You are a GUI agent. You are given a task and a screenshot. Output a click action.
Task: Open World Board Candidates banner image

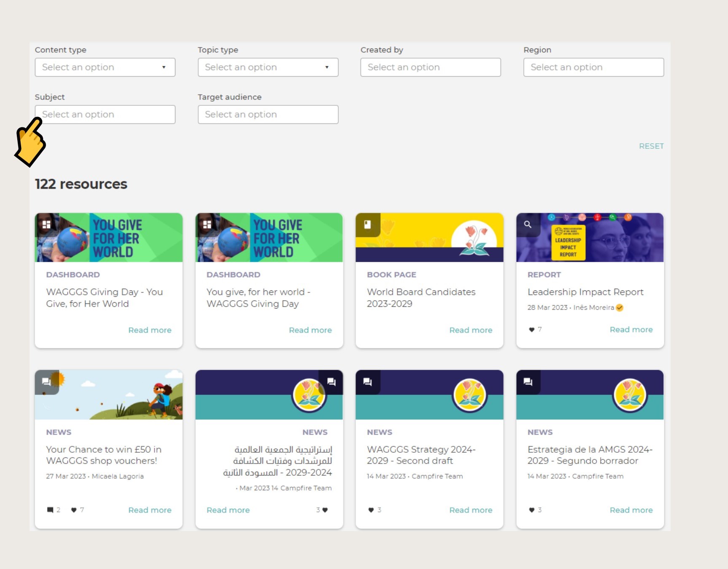[429, 238]
